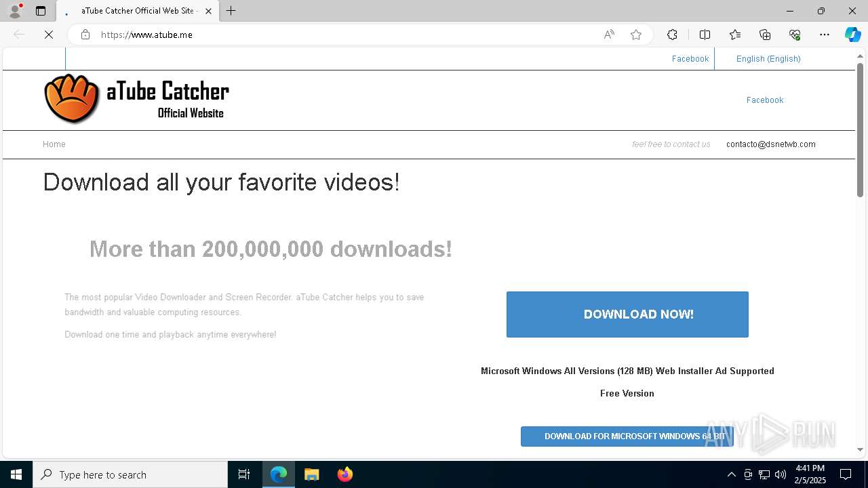The image size is (868, 488).
Task: Click the scrollbar down arrow
Action: click(860, 449)
